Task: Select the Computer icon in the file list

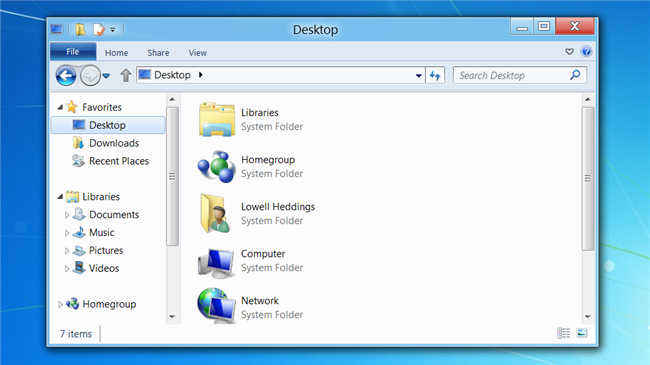Action: 216,263
